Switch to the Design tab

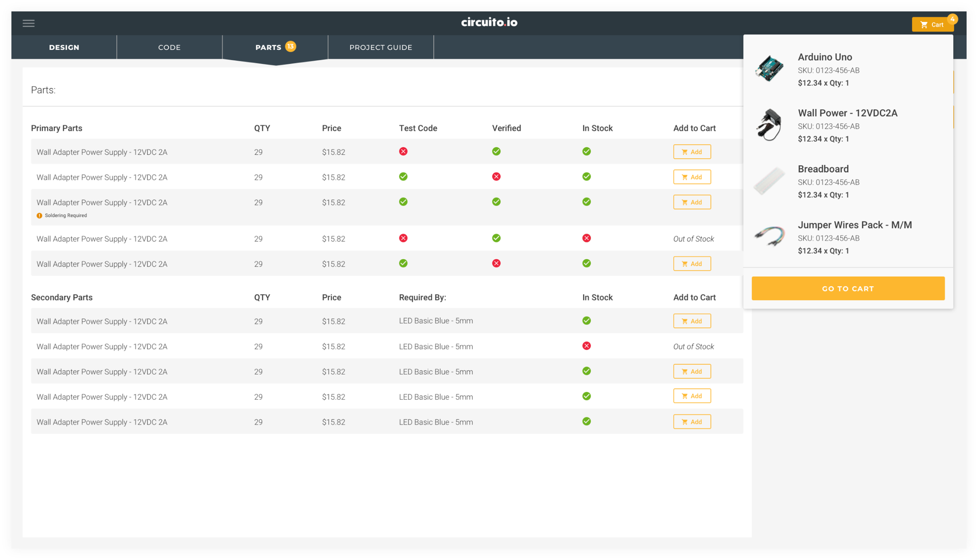point(64,47)
